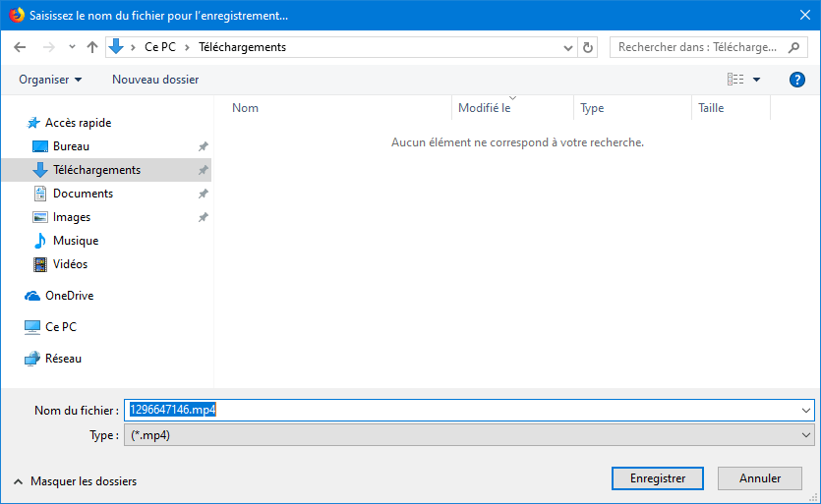Viewport: 821px width, 504px height.
Task: Select Téléchargements in the sidebar
Action: (97, 170)
